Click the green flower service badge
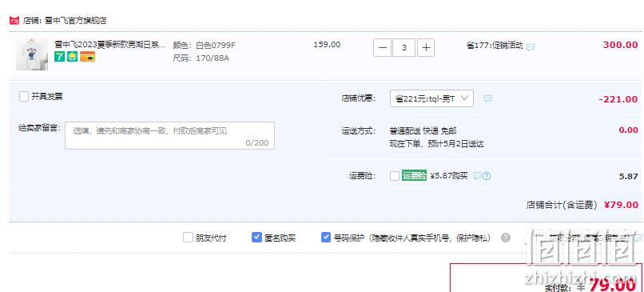Screen dimensions: 644x292 coord(72,57)
